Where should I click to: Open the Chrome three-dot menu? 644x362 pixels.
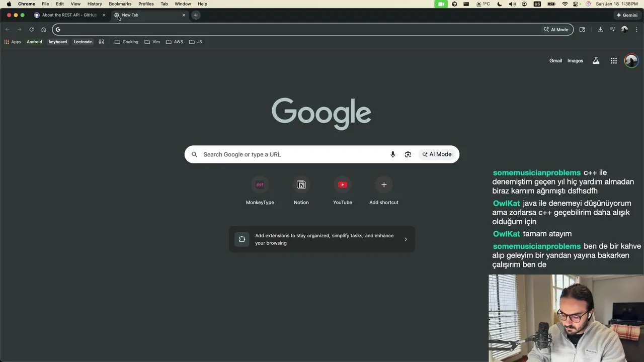636,30
